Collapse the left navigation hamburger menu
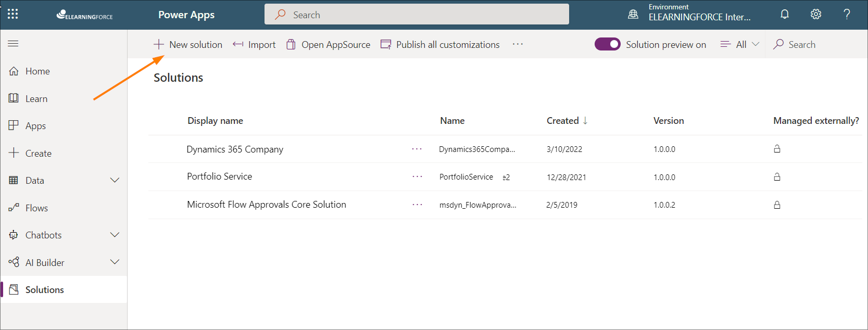 click(13, 44)
